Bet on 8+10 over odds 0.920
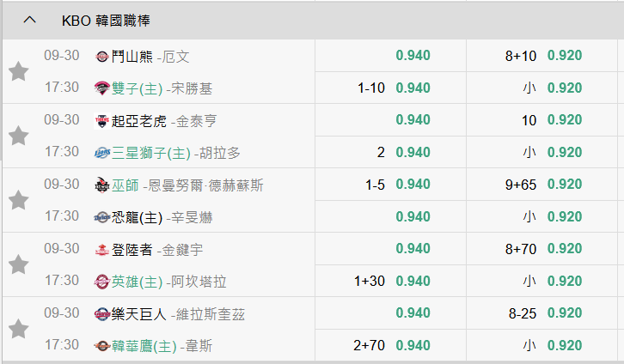Screen dimensions: 624x364 564,57
